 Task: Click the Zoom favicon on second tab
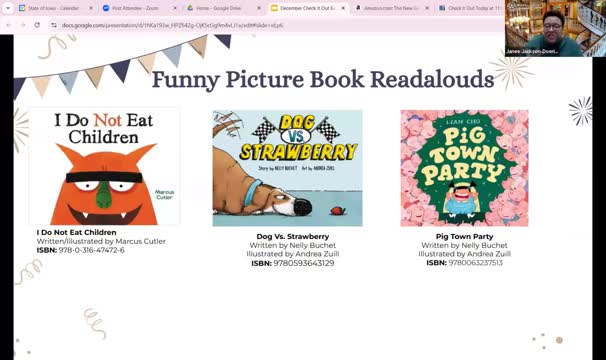coord(106,8)
